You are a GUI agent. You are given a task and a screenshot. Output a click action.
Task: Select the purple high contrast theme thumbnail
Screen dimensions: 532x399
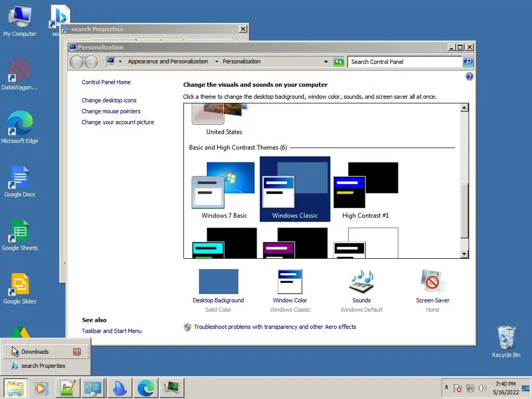[x=295, y=243]
